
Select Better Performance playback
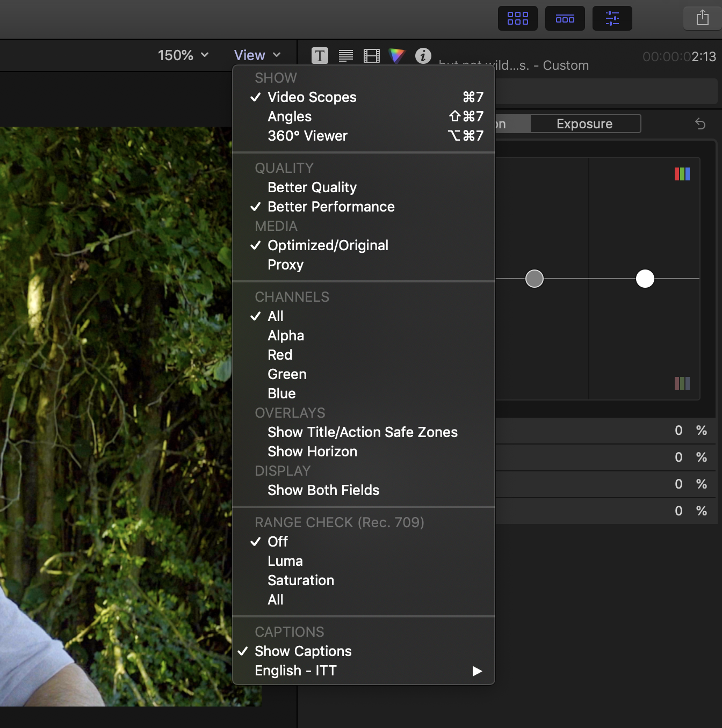(364, 207)
